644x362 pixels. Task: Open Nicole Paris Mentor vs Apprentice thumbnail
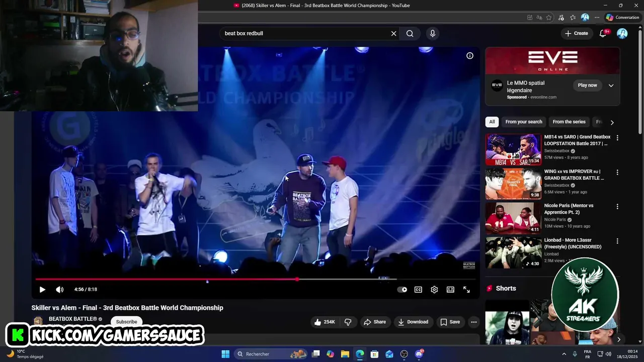[513, 218]
